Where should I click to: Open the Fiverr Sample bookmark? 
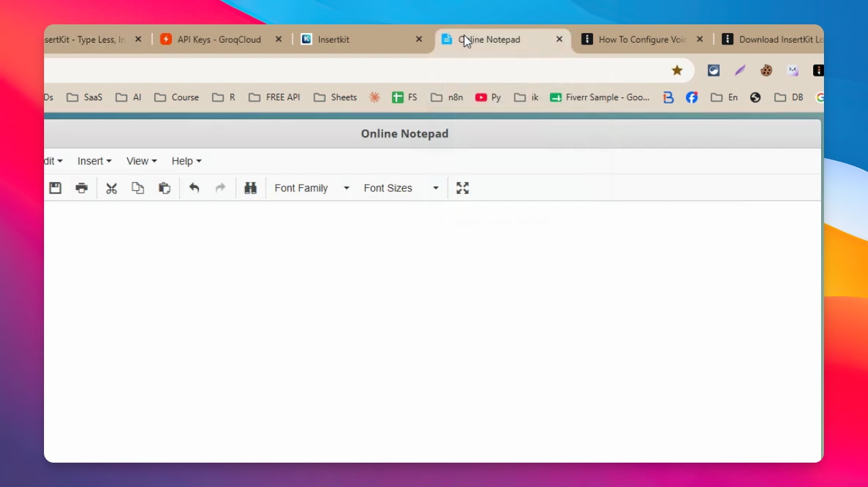click(x=600, y=97)
